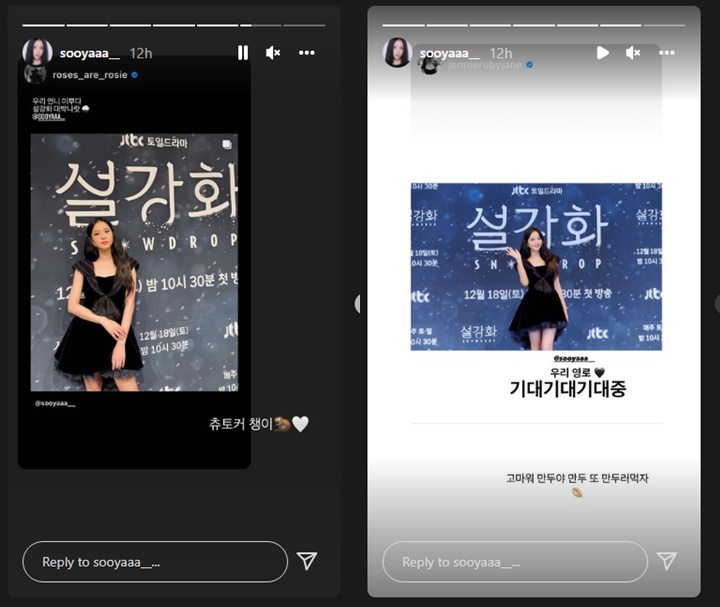This screenshot has height=607, width=720.
Task: Send right story via share icon
Action: pyautogui.click(x=667, y=561)
